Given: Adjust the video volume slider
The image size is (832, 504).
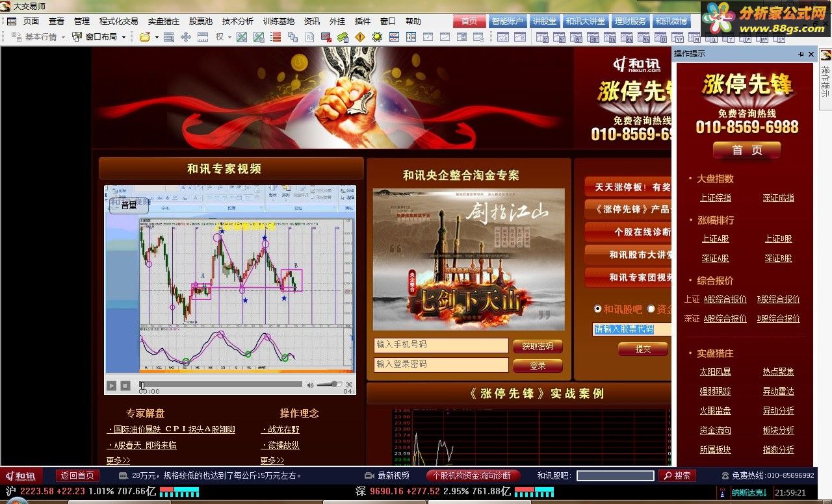Looking at the screenshot, I should [x=330, y=384].
